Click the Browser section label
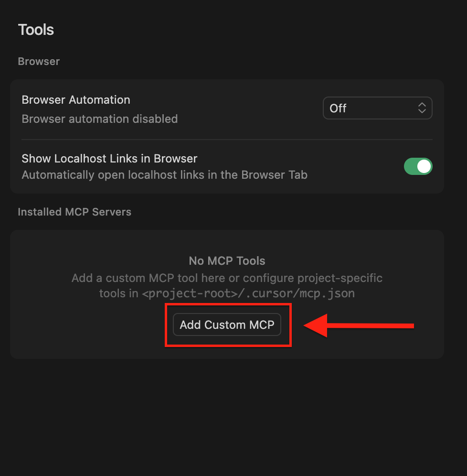Image resolution: width=467 pixels, height=476 pixels. coord(39,61)
